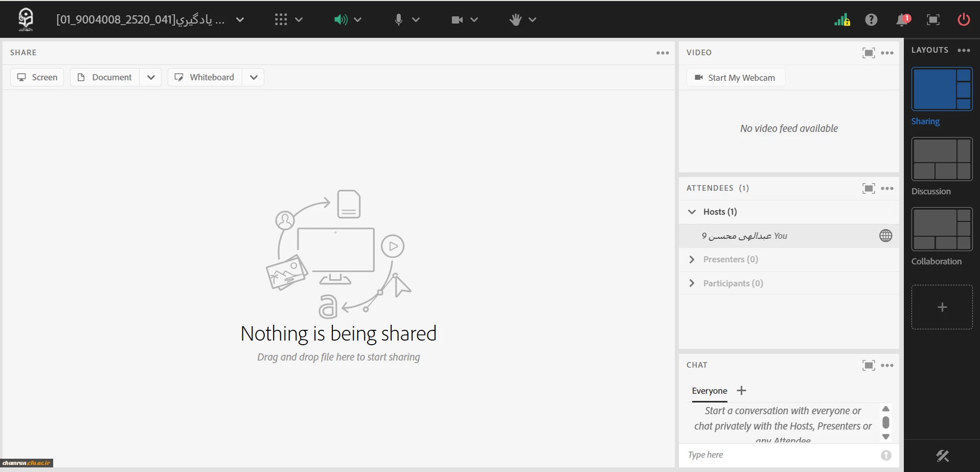Viewport: 980px width, 472px height.
Task: Open the Chat pod options menu
Action: pos(887,365)
